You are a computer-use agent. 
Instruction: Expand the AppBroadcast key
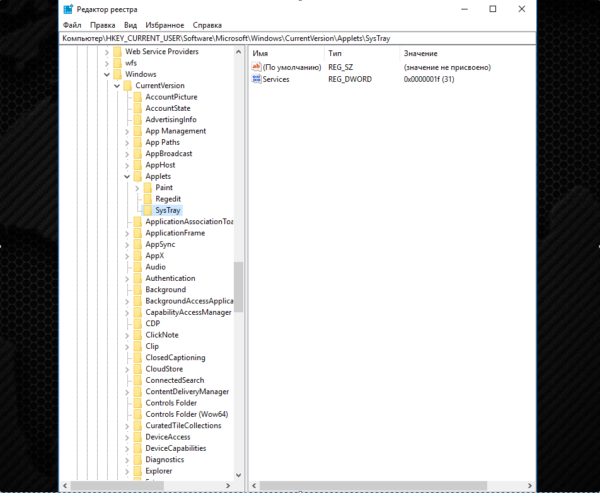click(x=127, y=154)
